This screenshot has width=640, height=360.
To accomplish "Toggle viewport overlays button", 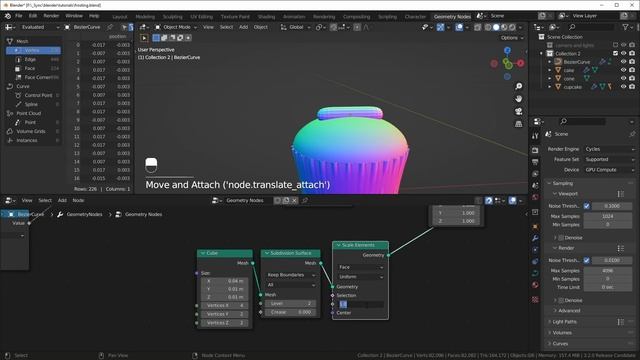I will [459, 27].
